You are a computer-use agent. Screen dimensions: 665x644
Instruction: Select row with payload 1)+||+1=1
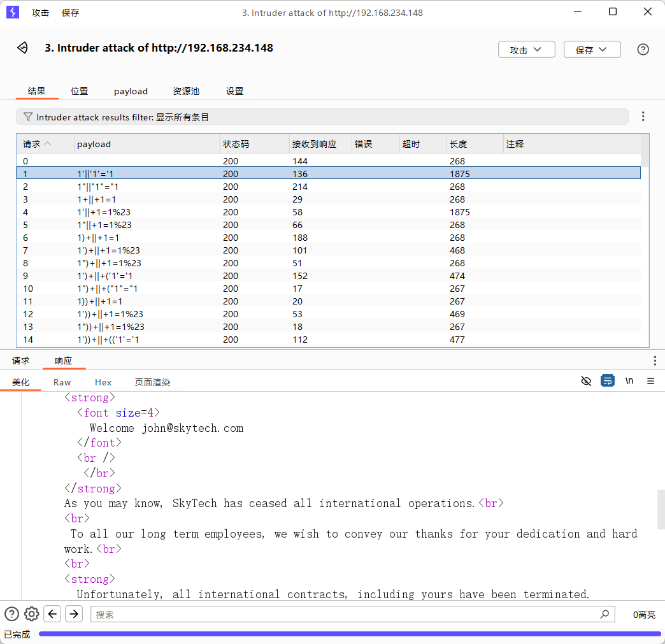[329, 237]
